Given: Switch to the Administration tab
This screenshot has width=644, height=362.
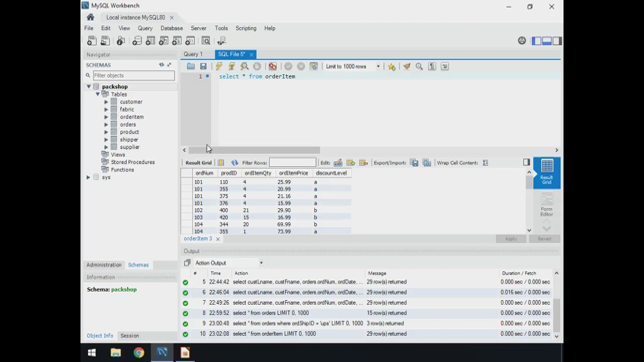Looking at the screenshot, I should (104, 265).
